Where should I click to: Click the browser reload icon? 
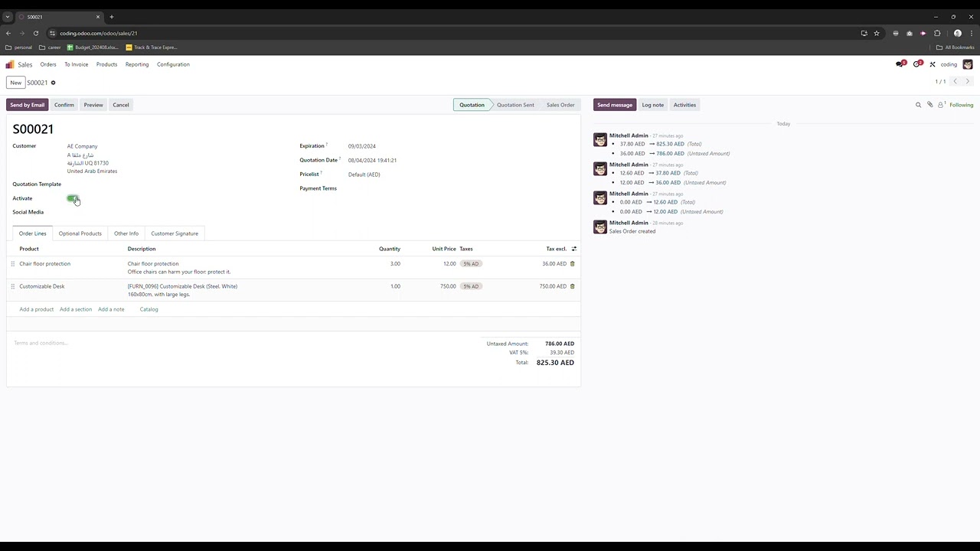tap(35, 33)
